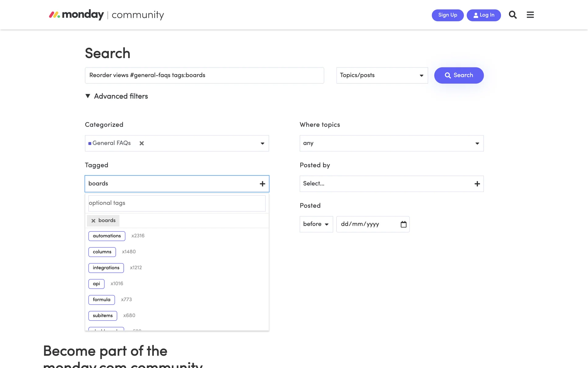Open the before date qualifier dropdown

click(316, 224)
